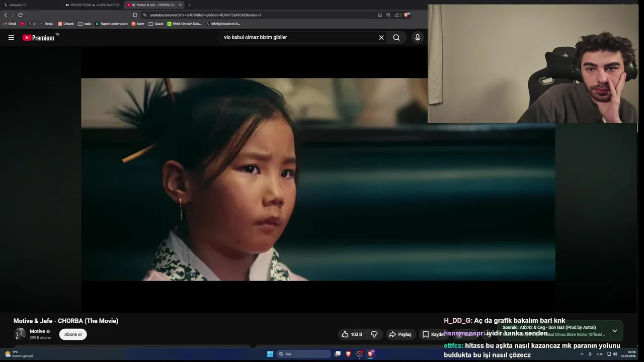The image size is (644, 362).
Task: Go back in the browser
Action: [x=6, y=15]
